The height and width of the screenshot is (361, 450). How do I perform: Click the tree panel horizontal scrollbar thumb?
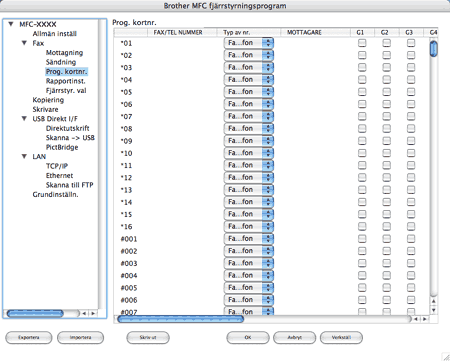point(35,313)
